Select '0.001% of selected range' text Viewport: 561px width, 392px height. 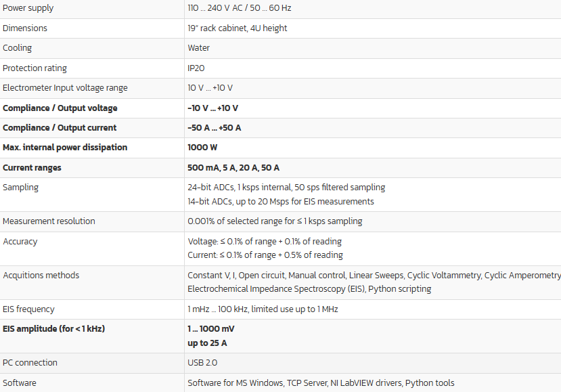[x=275, y=221]
